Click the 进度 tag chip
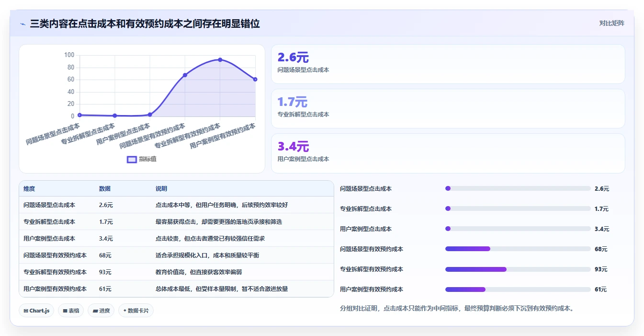Image resolution: width=644 pixels, height=336 pixels. [101, 311]
